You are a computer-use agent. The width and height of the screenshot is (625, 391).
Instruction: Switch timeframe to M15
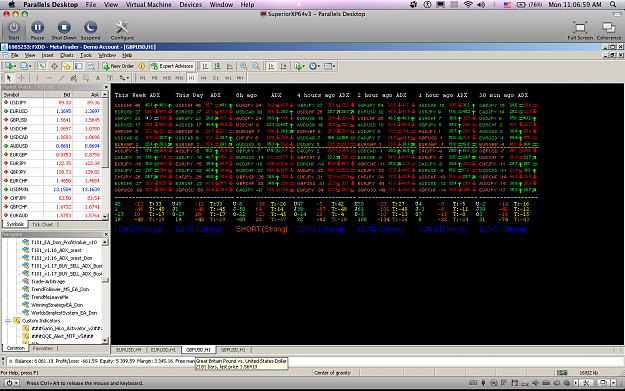click(167, 78)
